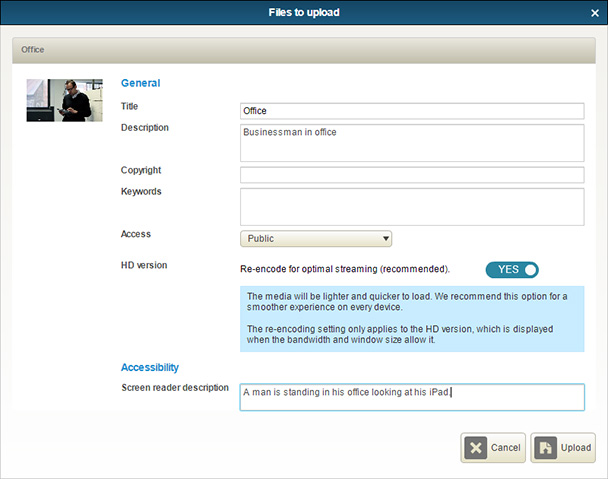
Task: Select the Office video thumbnail
Action: point(64,100)
